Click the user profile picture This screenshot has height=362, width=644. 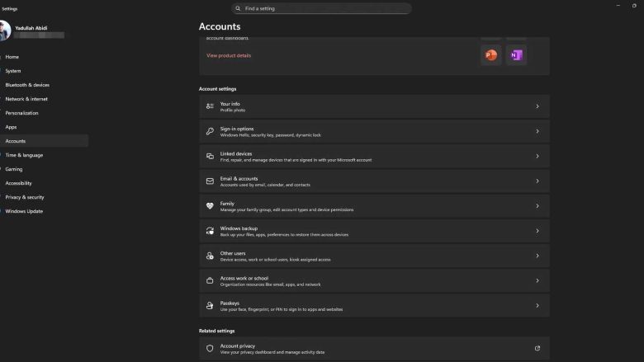[6, 31]
